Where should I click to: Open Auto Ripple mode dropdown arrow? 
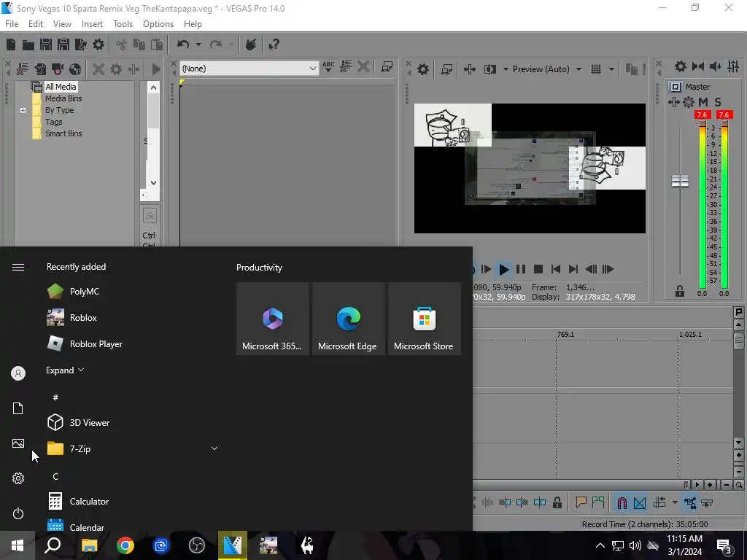675,503
